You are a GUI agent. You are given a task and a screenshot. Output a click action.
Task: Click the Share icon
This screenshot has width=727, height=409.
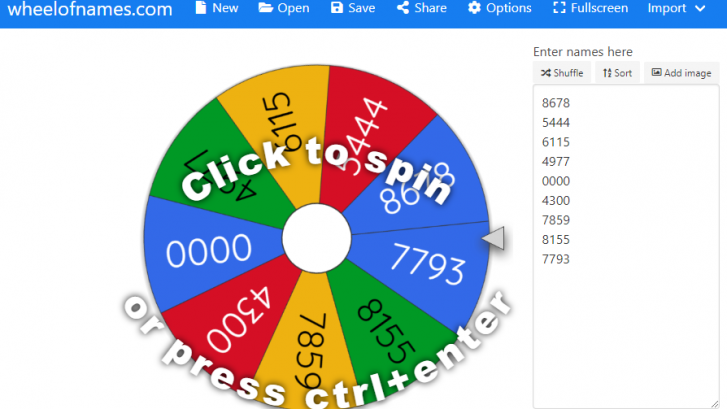coord(403,8)
